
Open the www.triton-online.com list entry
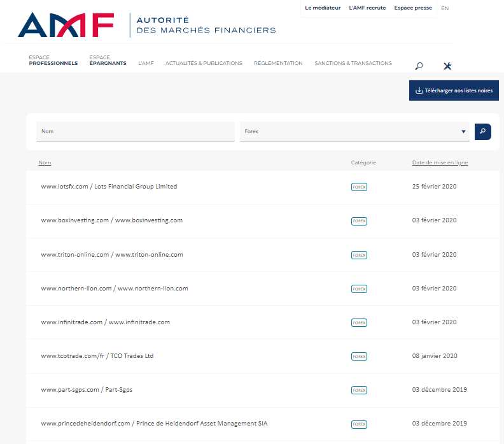click(x=112, y=255)
